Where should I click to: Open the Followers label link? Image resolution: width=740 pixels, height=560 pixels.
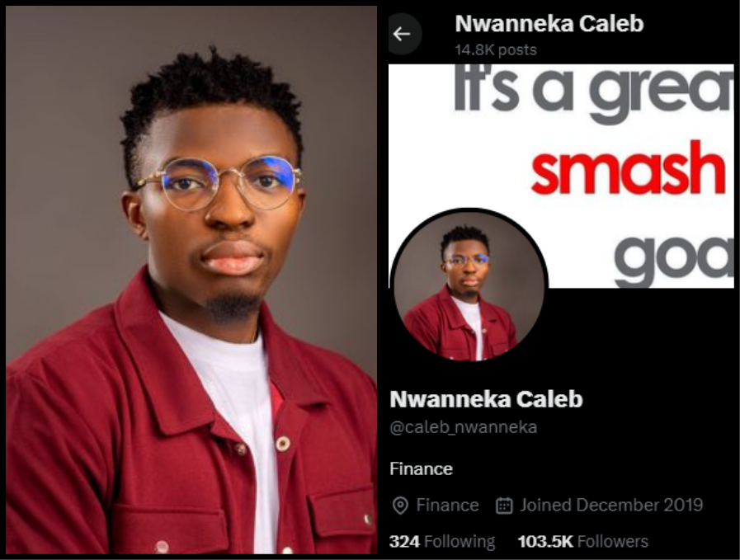pyautogui.click(x=613, y=541)
